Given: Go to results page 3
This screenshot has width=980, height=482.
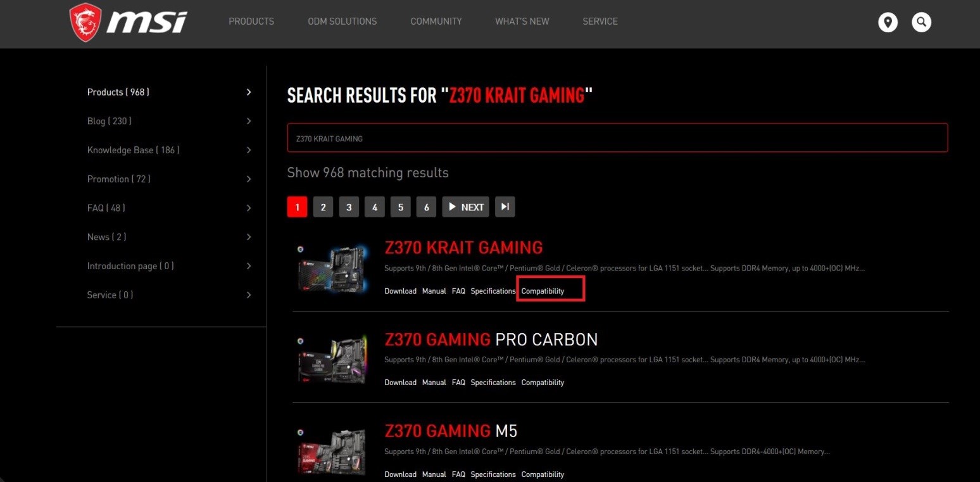Looking at the screenshot, I should [349, 207].
